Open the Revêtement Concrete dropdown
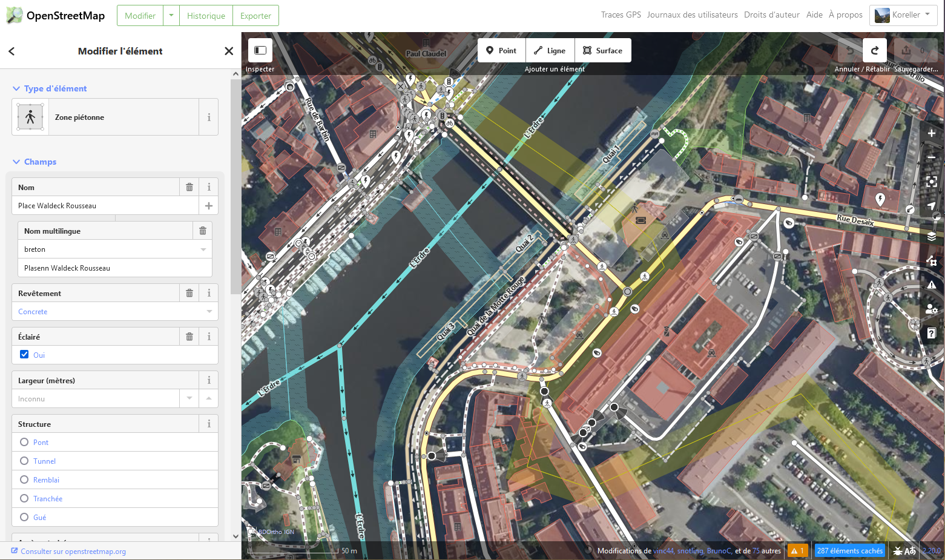The width and height of the screenshot is (945, 560). click(209, 312)
